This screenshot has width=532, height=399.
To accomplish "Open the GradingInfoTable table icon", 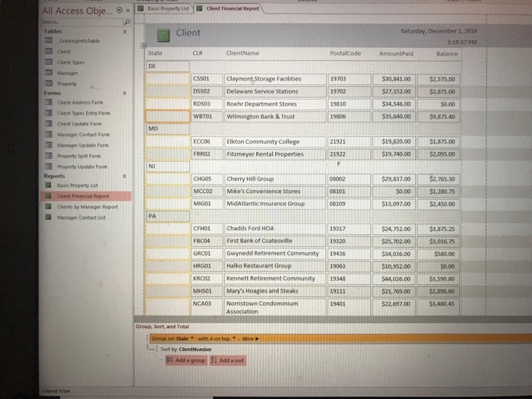I will pos(49,41).
